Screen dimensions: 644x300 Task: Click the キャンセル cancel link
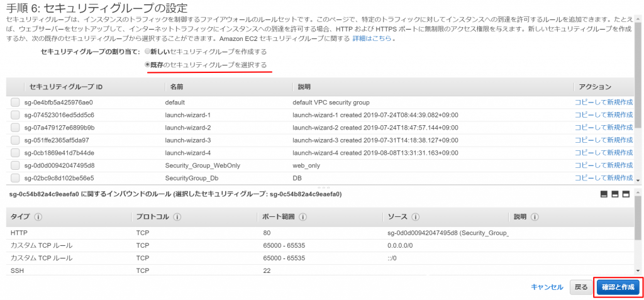coord(547,287)
